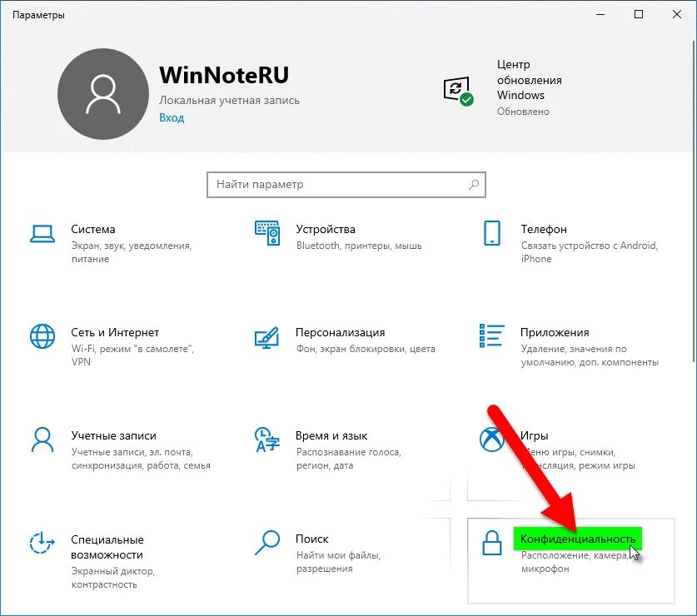Image resolution: width=697 pixels, height=616 pixels.
Task: Close the Параметры window
Action: pos(677,15)
